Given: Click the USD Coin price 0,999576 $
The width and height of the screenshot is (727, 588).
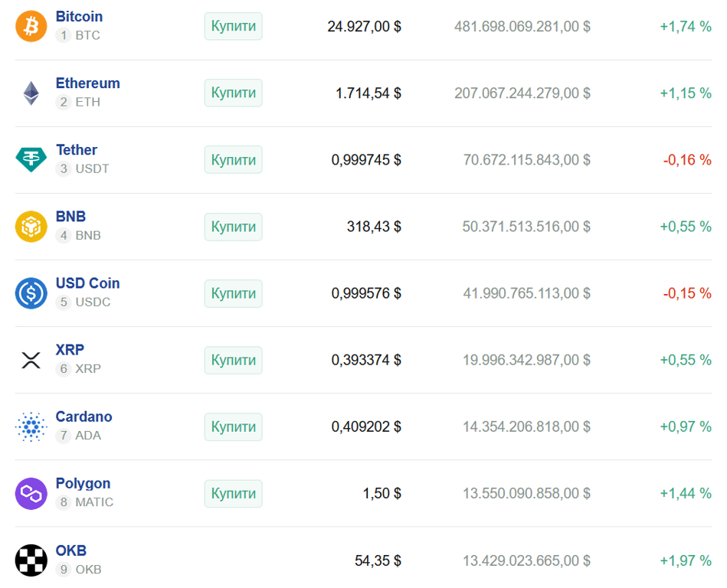Looking at the screenshot, I should coord(366,293).
